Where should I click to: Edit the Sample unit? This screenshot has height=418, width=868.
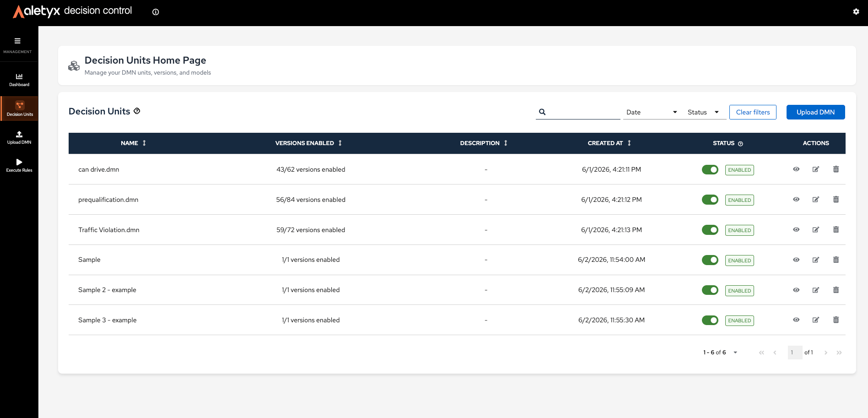coord(816,260)
